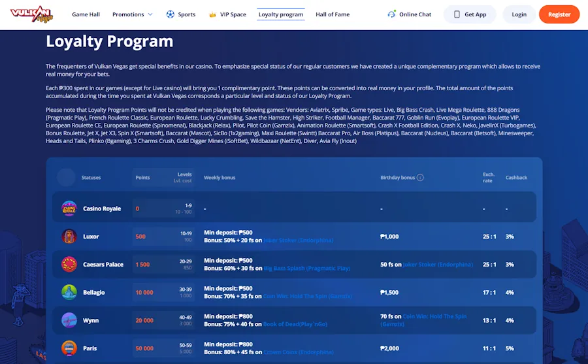The width and height of the screenshot is (588, 364).
Task: Click the Luxor pharaoh status icon
Action: coord(69,237)
